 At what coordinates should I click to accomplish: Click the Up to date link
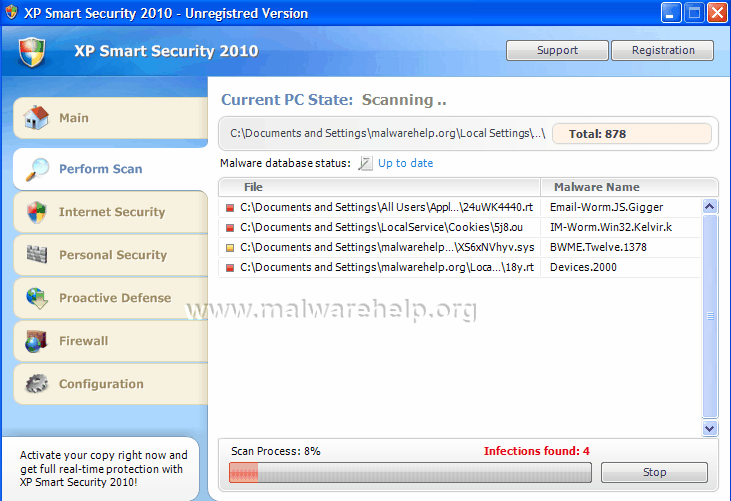(406, 163)
